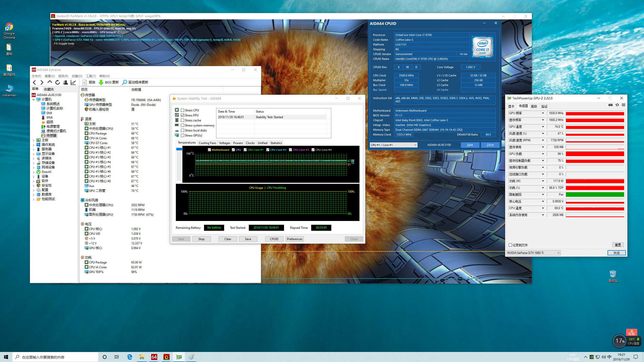Click the report icon in the AIDA64 toolbar
The width and height of the screenshot is (644, 362).
pos(85,82)
